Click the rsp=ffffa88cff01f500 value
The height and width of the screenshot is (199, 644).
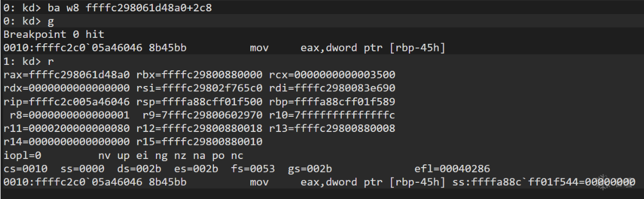pyautogui.click(x=200, y=101)
